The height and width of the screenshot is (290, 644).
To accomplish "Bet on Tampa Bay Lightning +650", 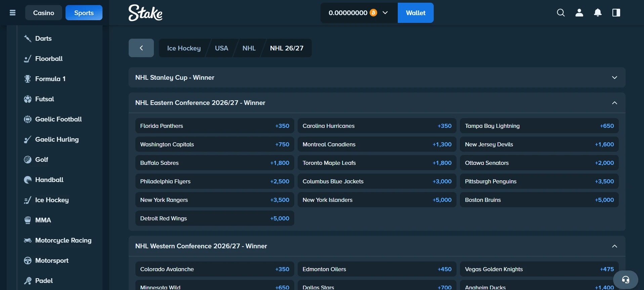I will 539,126.
